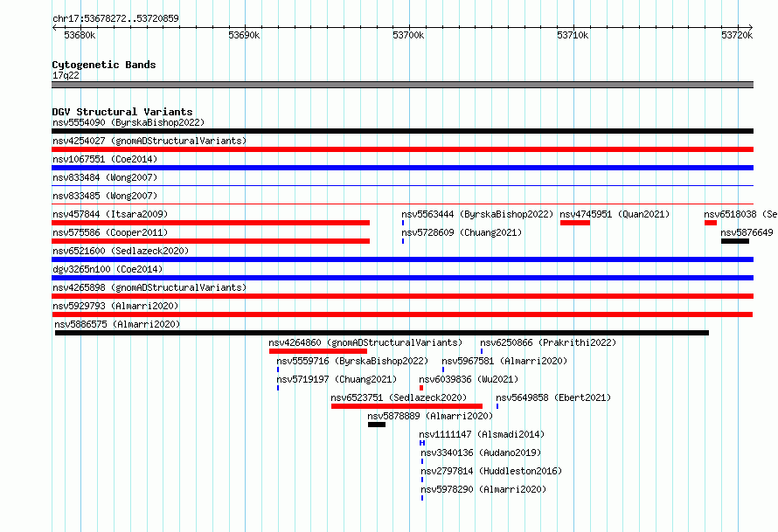
Task: Open nsv5719197 (Chuang2021) label
Action: (x=337, y=379)
